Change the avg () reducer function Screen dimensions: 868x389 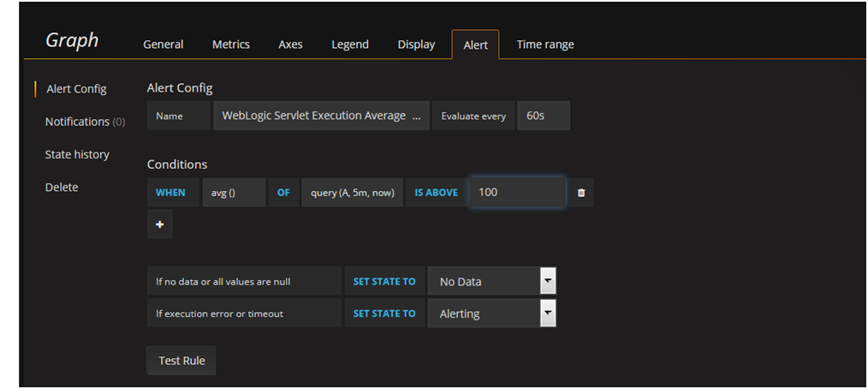pyautogui.click(x=234, y=193)
